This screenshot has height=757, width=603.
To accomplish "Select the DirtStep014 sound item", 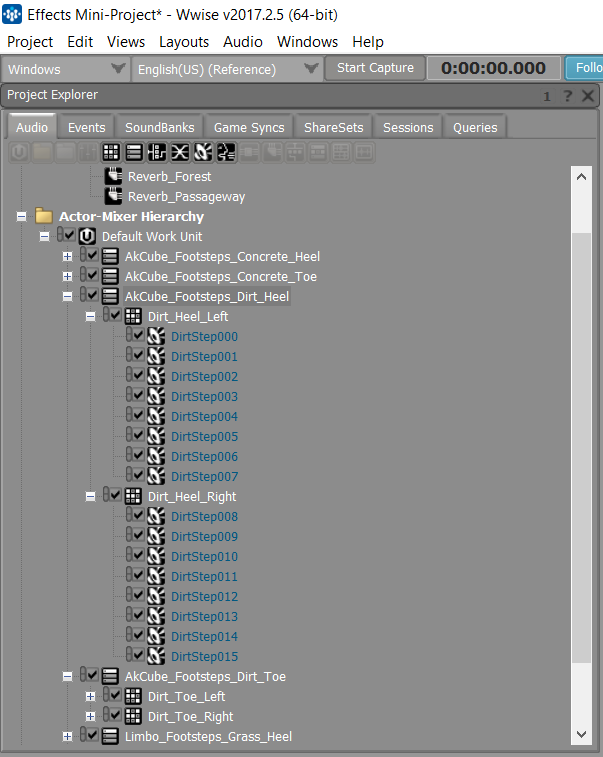I will point(204,636).
